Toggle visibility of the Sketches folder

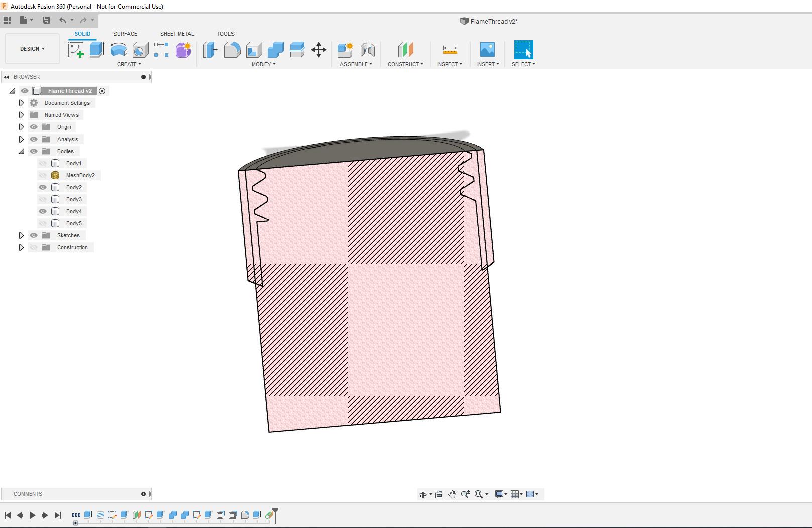tap(34, 235)
